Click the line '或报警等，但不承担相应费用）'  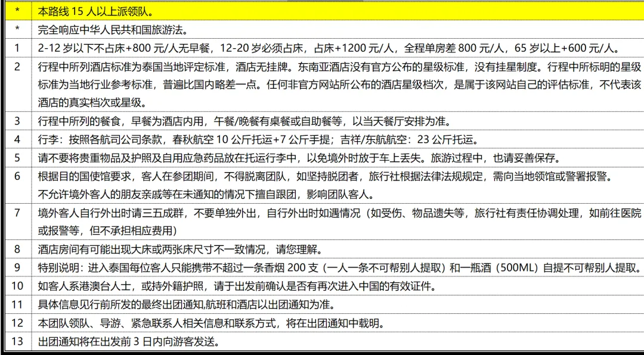tap(107, 231)
